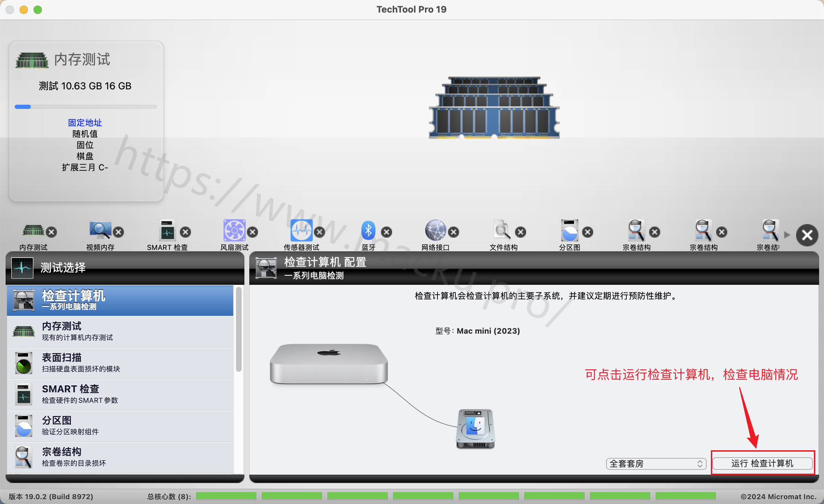Remove 风扇测试 from the test queue

(x=252, y=232)
